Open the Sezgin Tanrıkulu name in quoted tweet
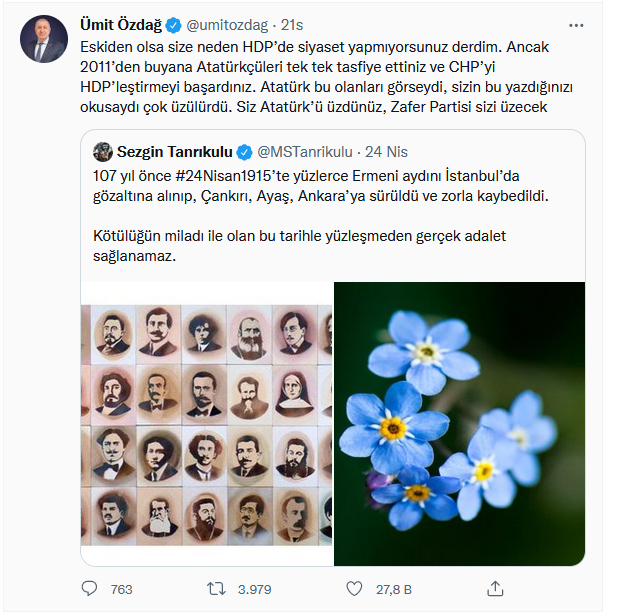Screen dimensions: 621x612 point(173,152)
